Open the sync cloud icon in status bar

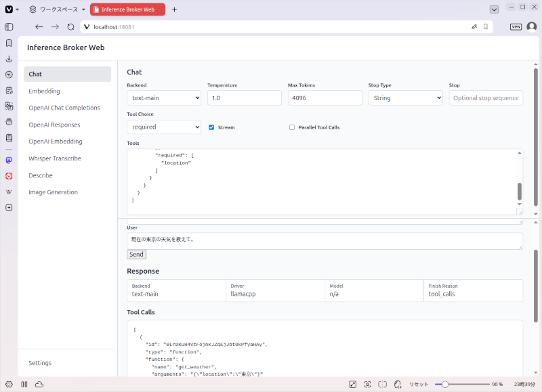tap(39, 385)
